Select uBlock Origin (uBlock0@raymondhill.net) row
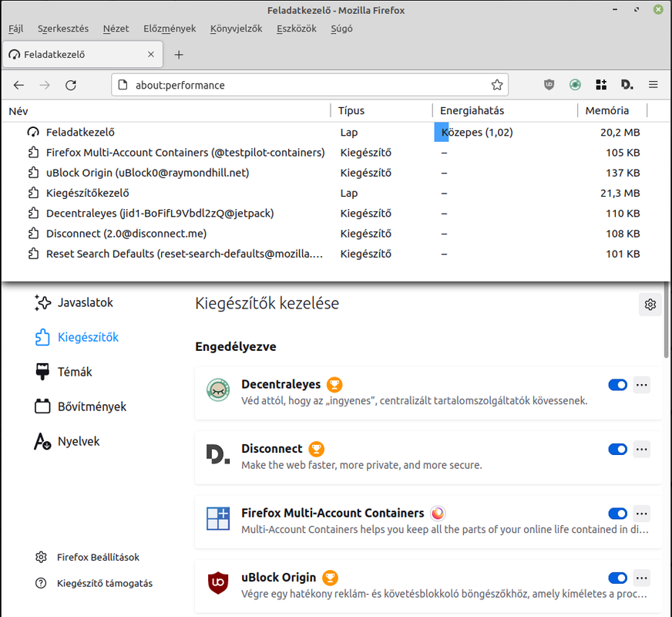Viewport: 672px width, 617px height. click(x=334, y=173)
